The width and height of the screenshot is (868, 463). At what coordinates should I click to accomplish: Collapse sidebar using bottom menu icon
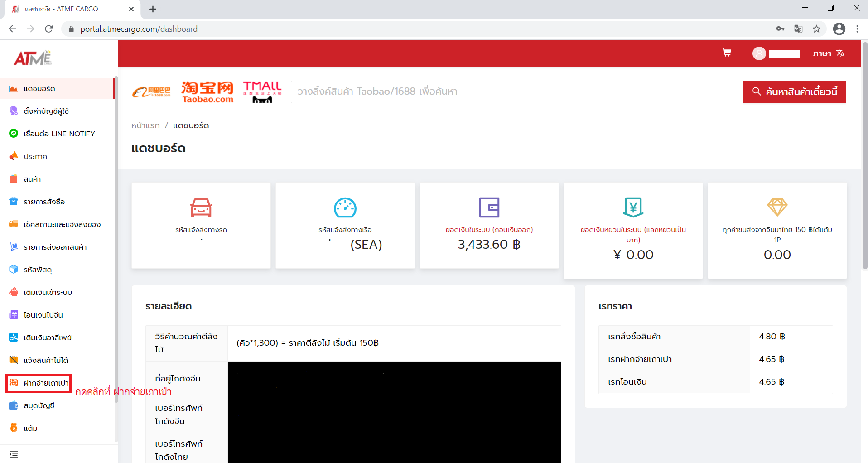(14, 454)
